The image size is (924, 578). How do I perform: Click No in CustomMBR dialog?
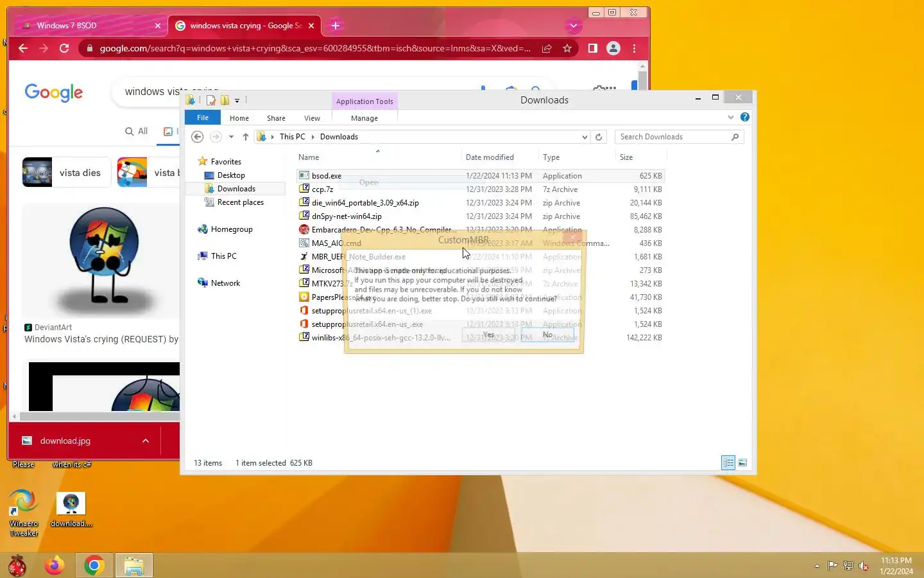click(x=547, y=335)
